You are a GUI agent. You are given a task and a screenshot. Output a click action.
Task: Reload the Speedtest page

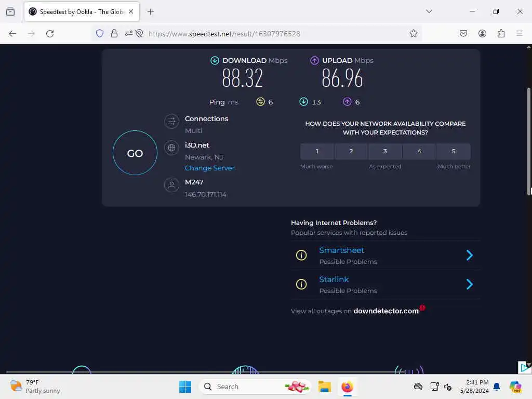tap(50, 34)
